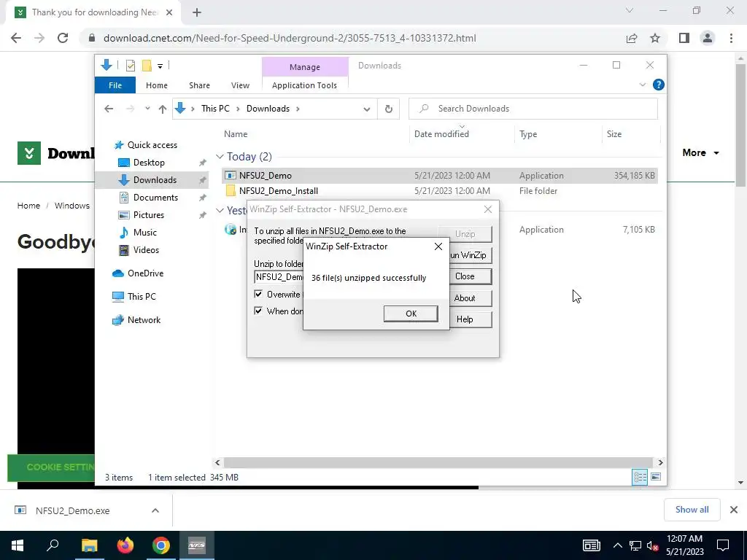This screenshot has width=747, height=560.
Task: Select Desktop in navigation pane
Action: coord(149,163)
